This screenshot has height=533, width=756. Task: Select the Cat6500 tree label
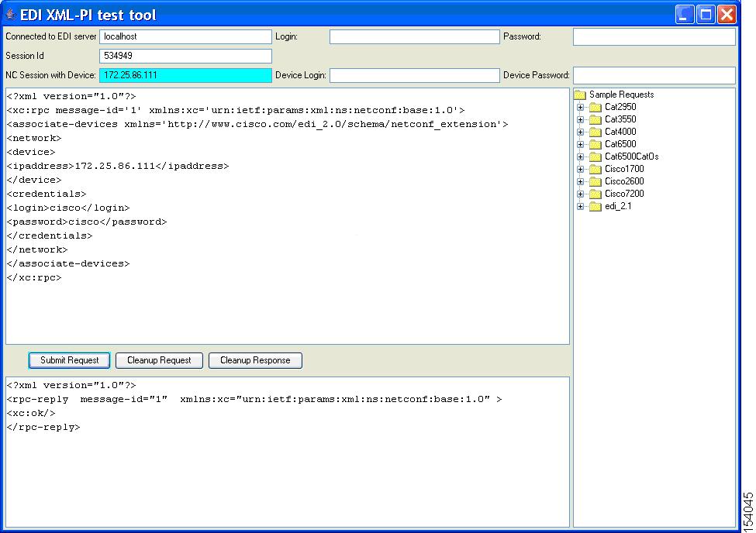[x=620, y=144]
